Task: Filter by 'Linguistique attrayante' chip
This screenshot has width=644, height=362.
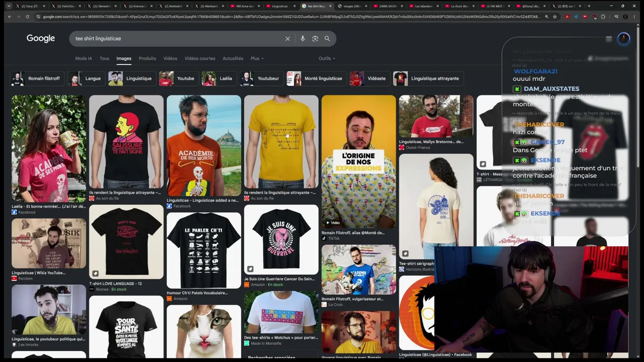Action: (428, 78)
